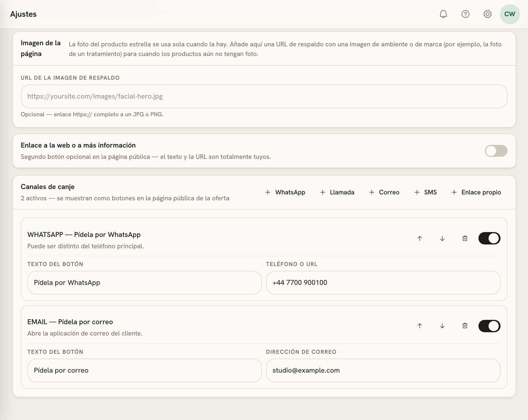Image resolution: width=528 pixels, height=420 pixels.
Task: Click the Opcional enlace https helper text
Action: (x=92, y=114)
